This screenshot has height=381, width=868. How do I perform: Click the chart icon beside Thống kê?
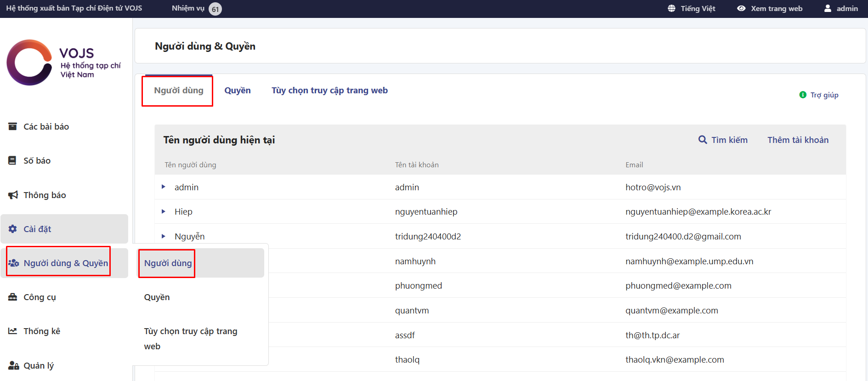(x=13, y=331)
